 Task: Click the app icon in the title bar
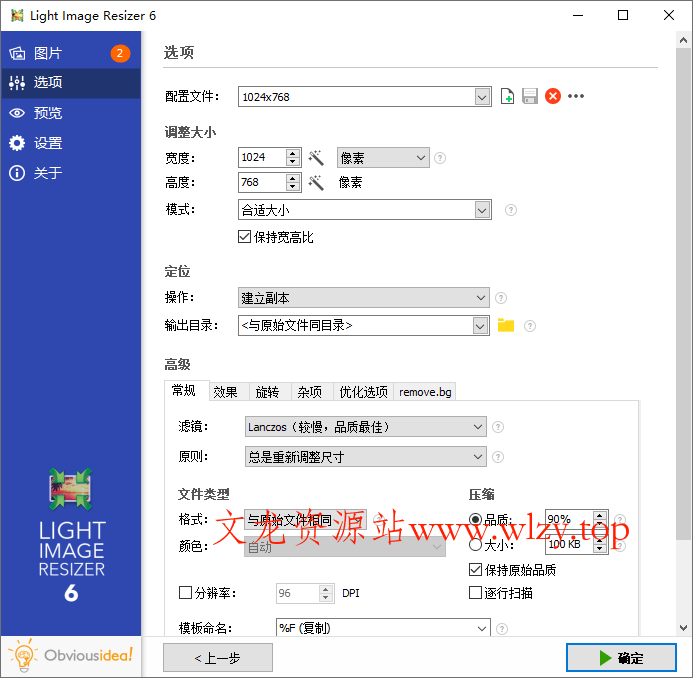tap(17, 15)
